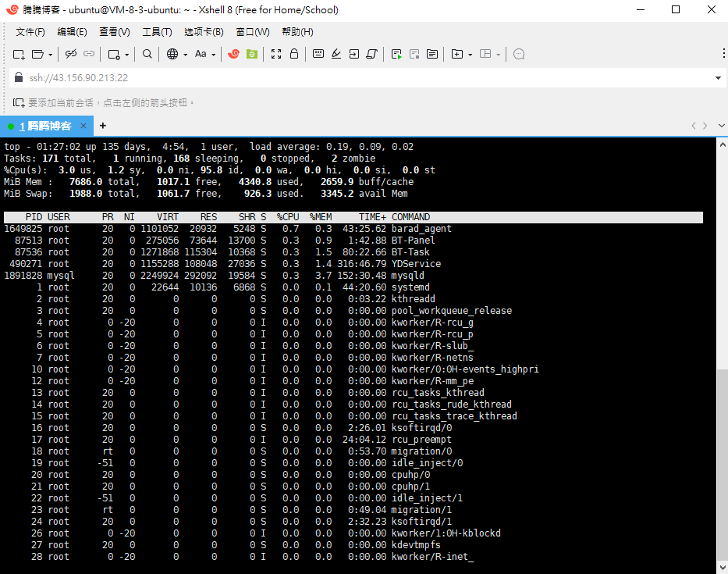The width and height of the screenshot is (728, 574).
Task: Click the speech bubble help icon
Action: pos(519,54)
